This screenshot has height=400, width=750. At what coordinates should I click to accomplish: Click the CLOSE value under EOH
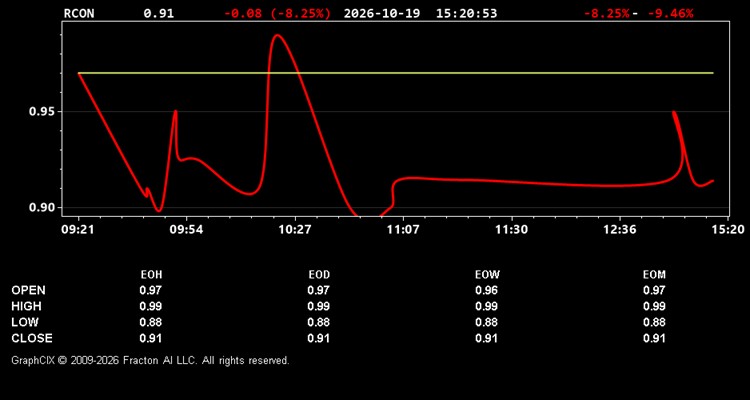click(151, 338)
